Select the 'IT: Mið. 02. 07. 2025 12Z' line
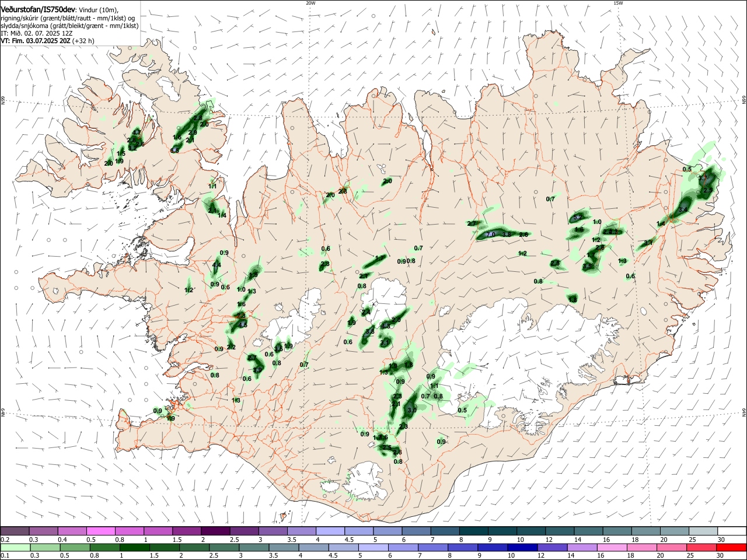 (36, 33)
